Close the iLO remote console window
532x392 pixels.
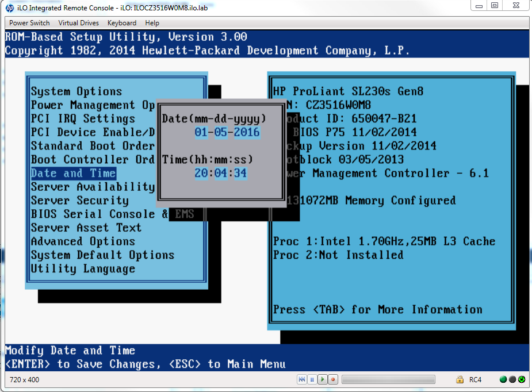point(516,5)
